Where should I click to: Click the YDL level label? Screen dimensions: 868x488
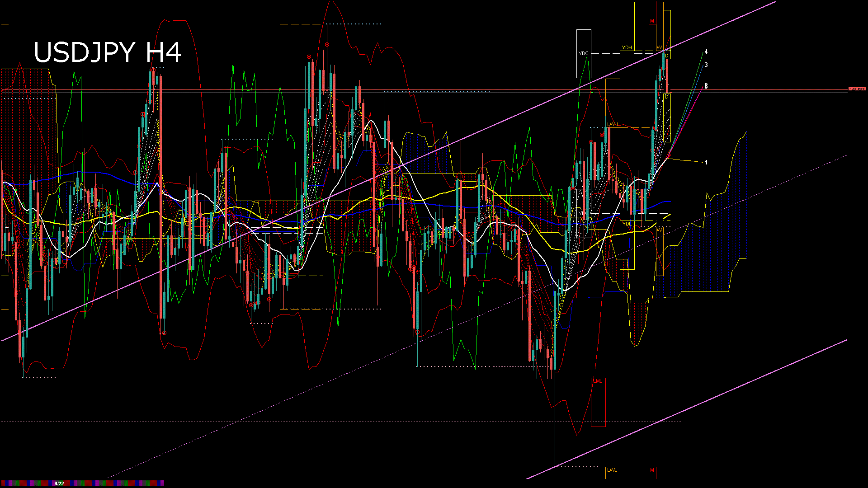[627, 224]
